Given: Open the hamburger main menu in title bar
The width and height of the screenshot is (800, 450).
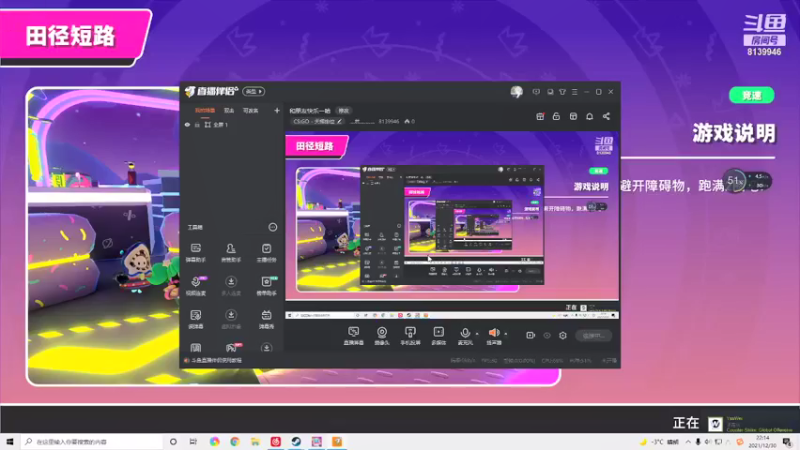Looking at the screenshot, I should coord(574,92).
